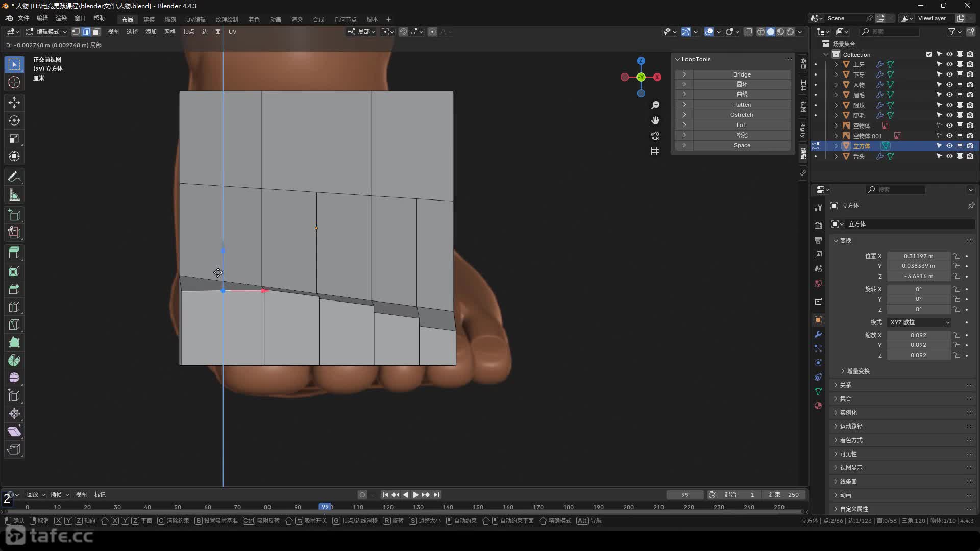Click the LoopTools Bridge button
The image size is (980, 551).
pos(742,74)
